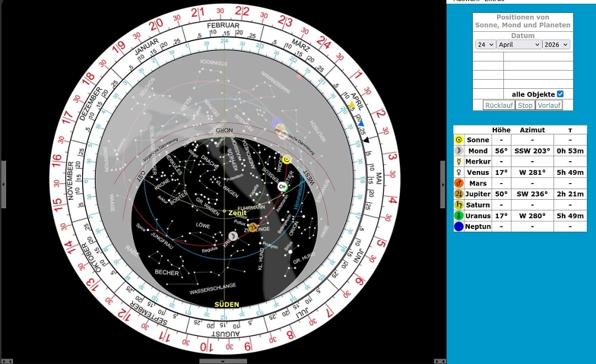Click the Saturn icon in the positions table

pos(459,204)
